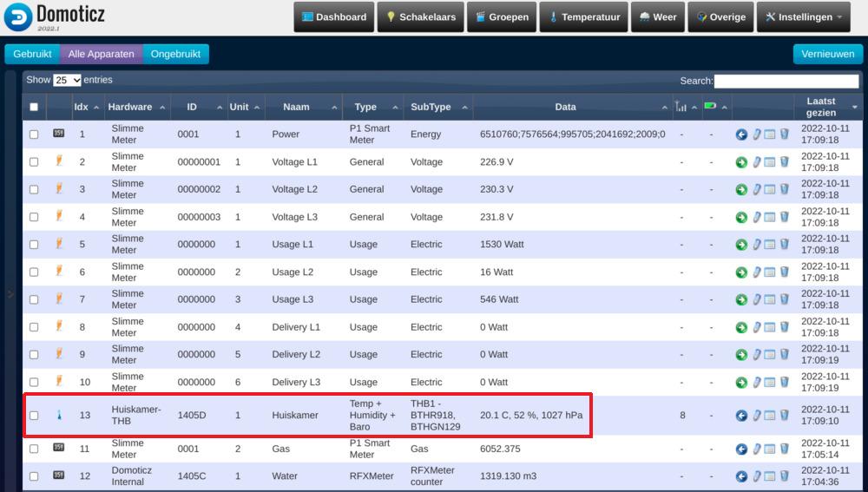The image size is (868, 492).
Task: Click the '6052.375' Gas data cell
Action: click(x=500, y=449)
